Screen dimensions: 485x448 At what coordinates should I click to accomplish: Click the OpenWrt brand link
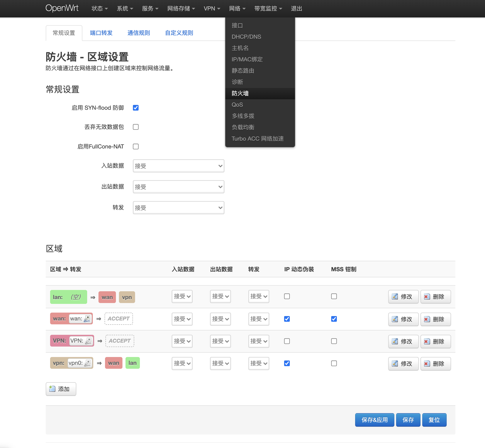pos(62,8)
